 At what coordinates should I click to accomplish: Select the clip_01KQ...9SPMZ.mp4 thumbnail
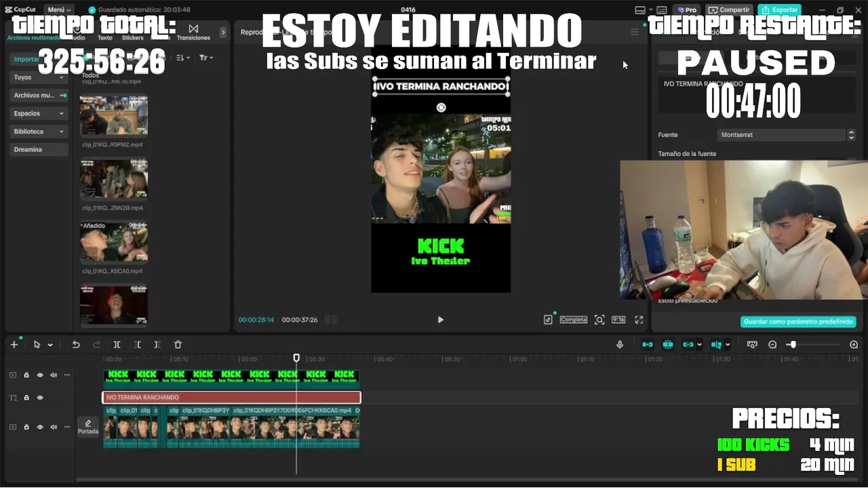(114, 115)
